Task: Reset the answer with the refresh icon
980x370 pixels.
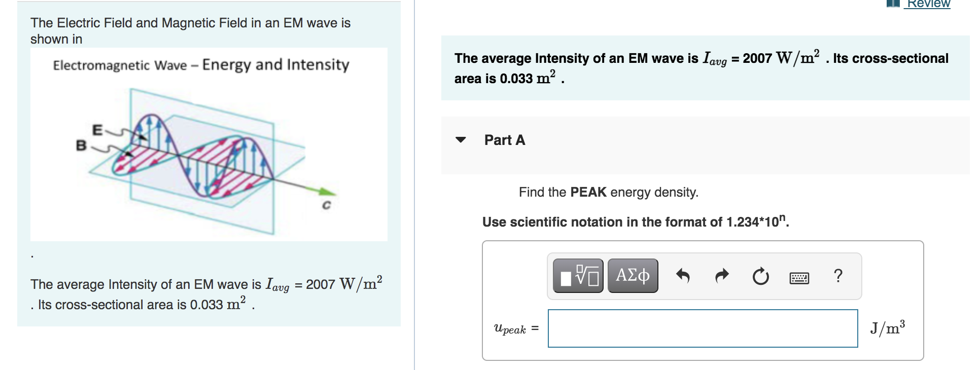Action: click(759, 275)
